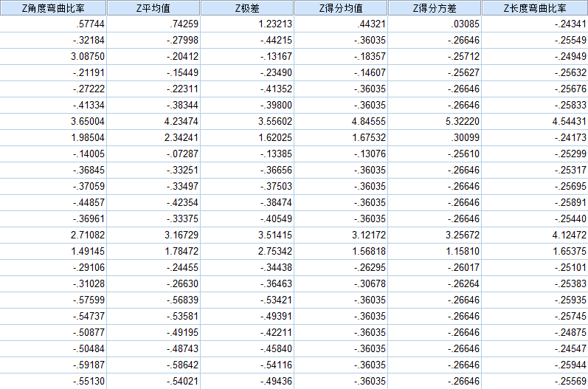Click cell value 1.67532
The width and height of the screenshot is (588, 389).
click(x=369, y=138)
